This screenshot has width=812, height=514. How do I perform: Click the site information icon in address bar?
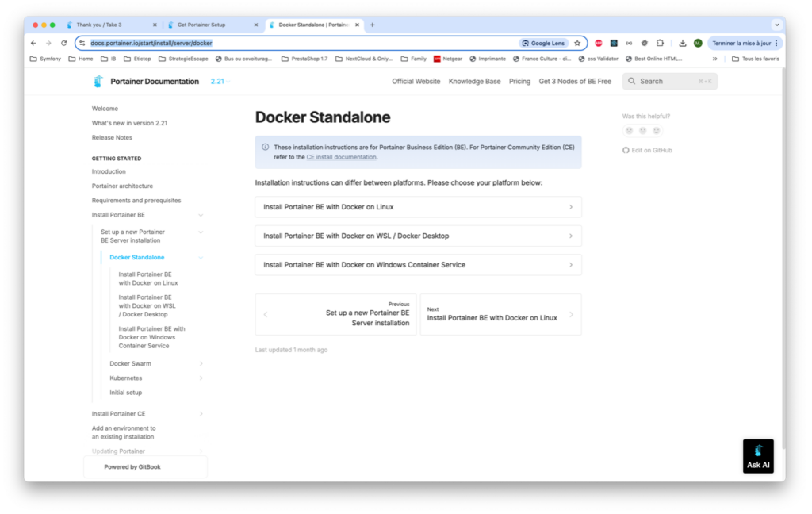tap(82, 43)
